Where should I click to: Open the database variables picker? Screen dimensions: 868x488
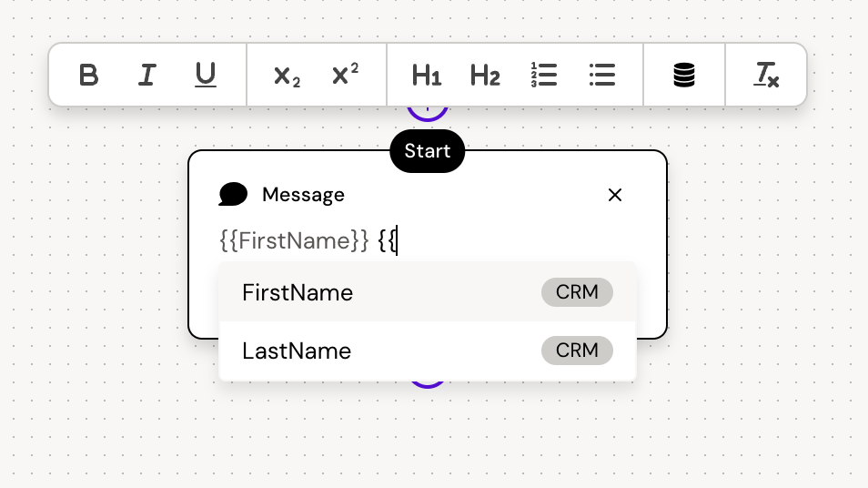tap(684, 75)
